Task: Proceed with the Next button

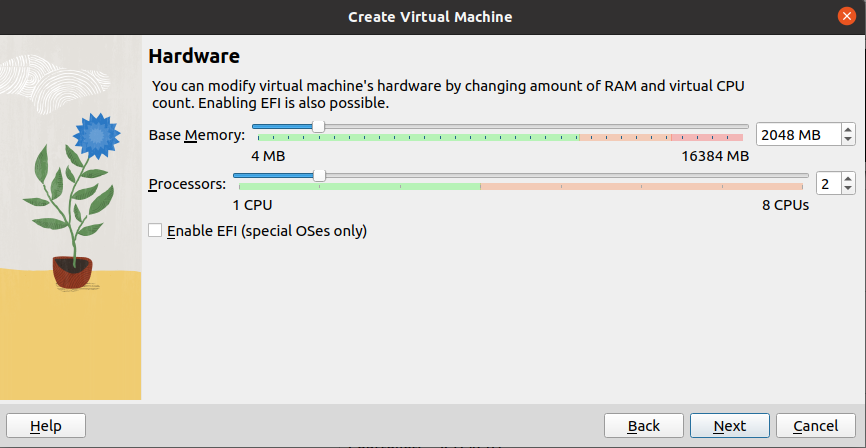Action: point(730,426)
